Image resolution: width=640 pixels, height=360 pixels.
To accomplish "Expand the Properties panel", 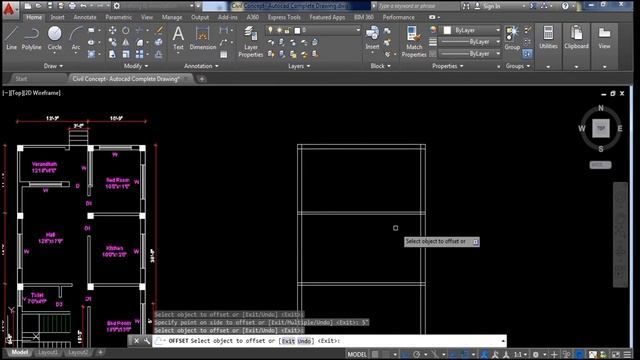I will point(448,66).
